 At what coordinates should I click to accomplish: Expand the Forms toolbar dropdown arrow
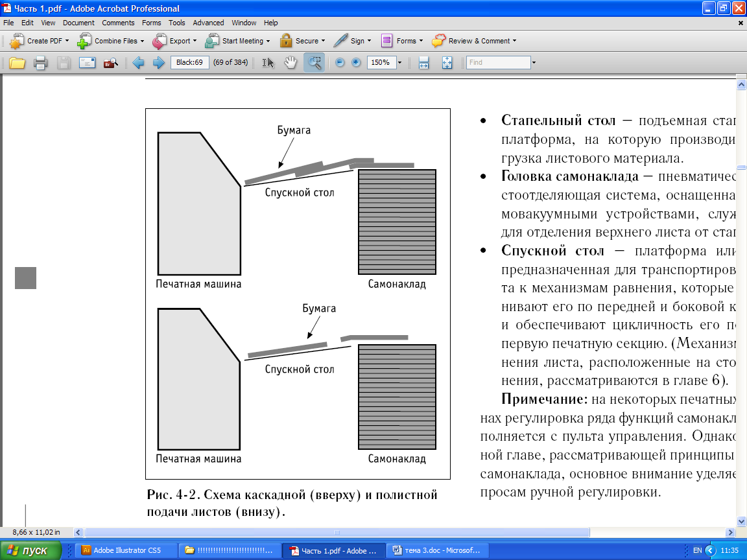[x=421, y=41]
